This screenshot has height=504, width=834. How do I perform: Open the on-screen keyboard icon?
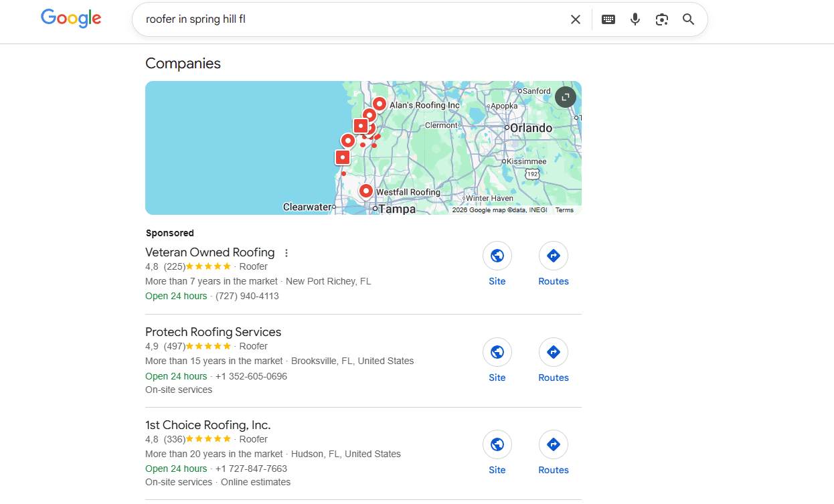[x=608, y=19]
